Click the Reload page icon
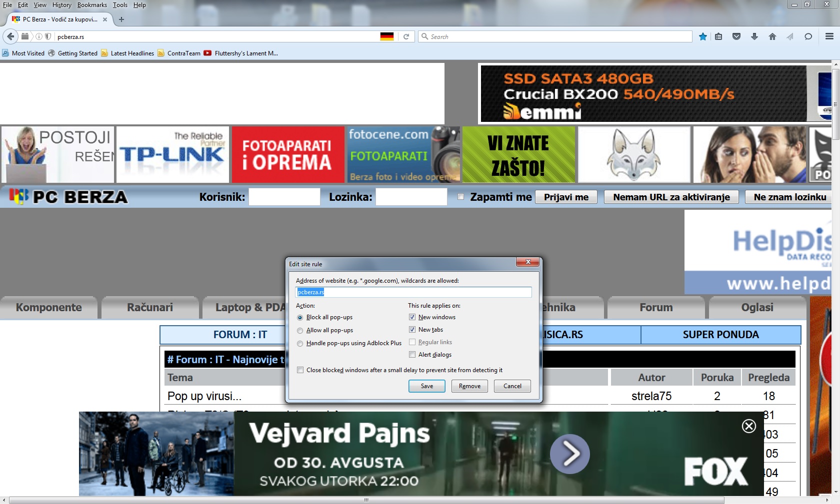This screenshot has height=504, width=840. click(406, 36)
